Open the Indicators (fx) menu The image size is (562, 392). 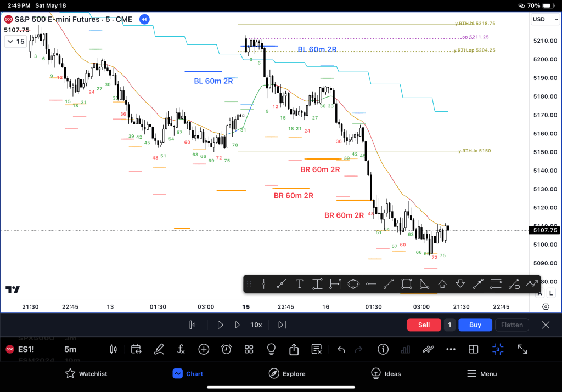pyautogui.click(x=181, y=349)
